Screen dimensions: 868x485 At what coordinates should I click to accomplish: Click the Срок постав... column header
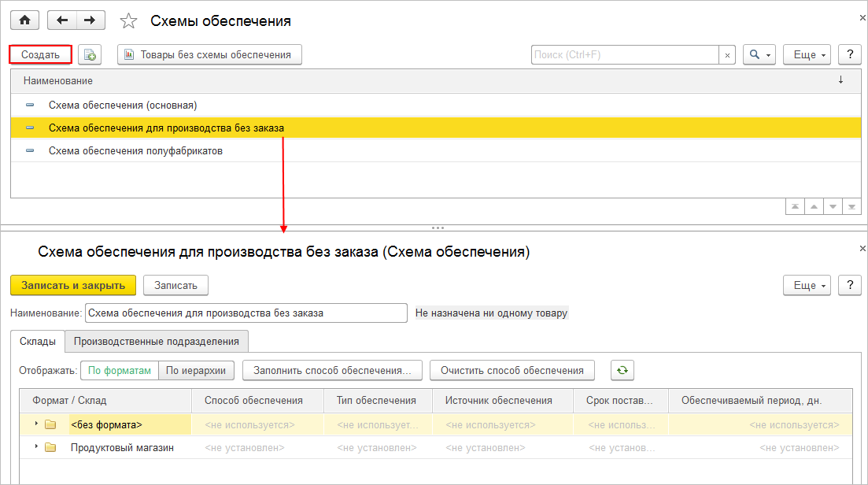tap(621, 400)
